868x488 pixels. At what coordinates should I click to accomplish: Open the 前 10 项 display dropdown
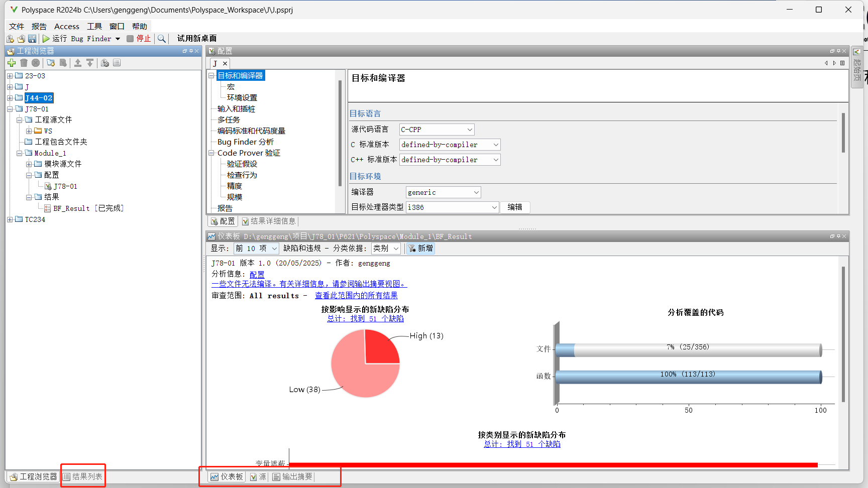tap(256, 249)
